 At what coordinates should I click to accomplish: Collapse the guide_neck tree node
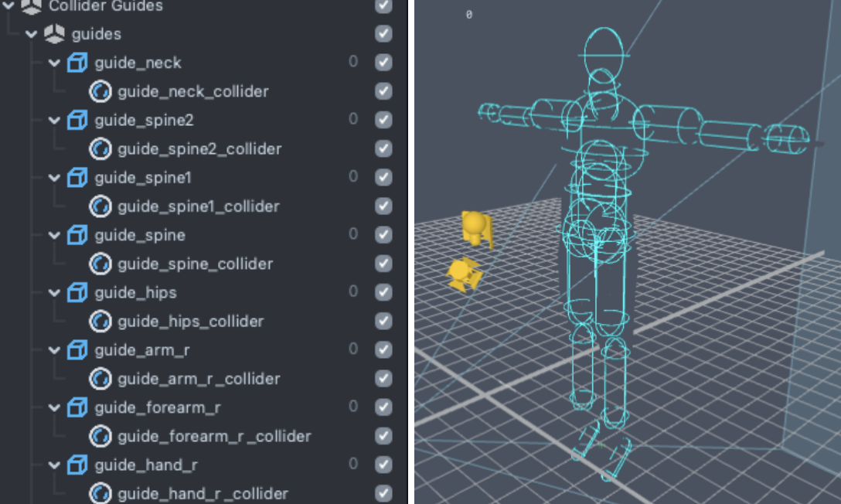point(54,63)
